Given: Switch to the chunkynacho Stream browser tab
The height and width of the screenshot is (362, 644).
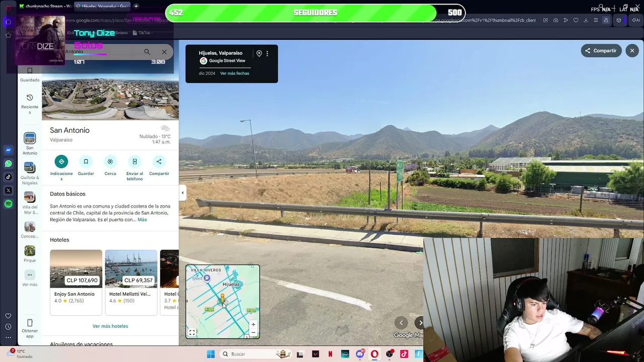Looking at the screenshot, I should click(45, 6).
